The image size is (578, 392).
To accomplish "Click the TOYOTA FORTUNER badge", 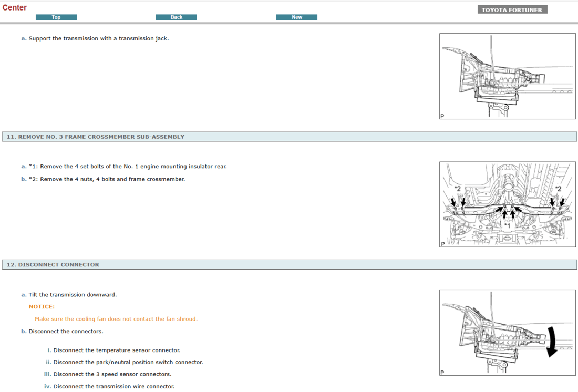I will point(512,9).
